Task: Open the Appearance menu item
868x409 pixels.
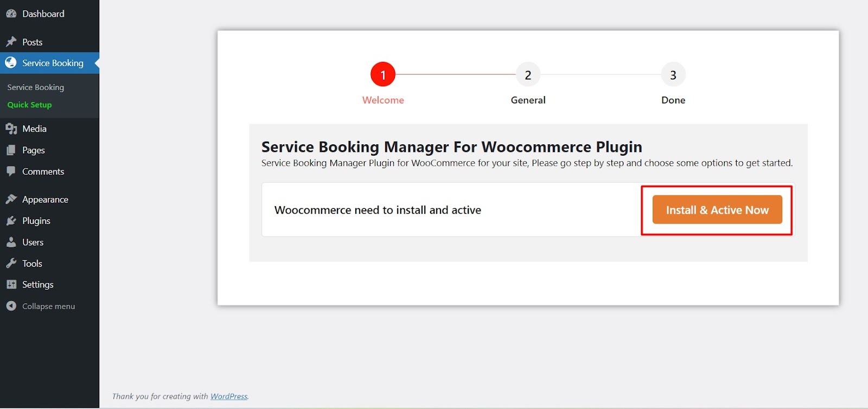Action: [49, 199]
